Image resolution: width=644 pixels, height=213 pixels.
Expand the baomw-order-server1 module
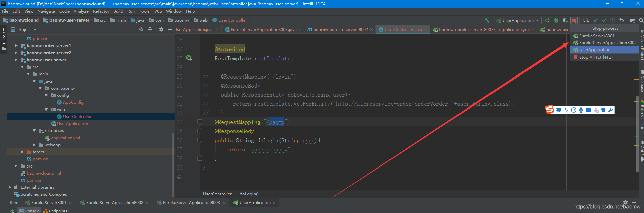(x=16, y=45)
